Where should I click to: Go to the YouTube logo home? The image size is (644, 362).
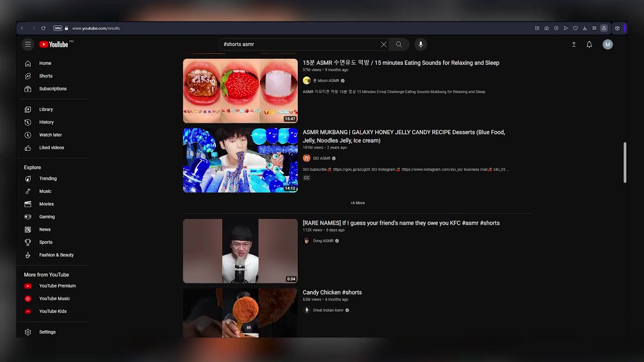[54, 44]
